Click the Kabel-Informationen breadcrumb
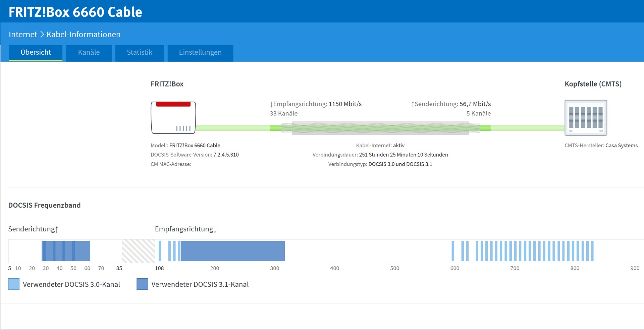 tap(84, 35)
